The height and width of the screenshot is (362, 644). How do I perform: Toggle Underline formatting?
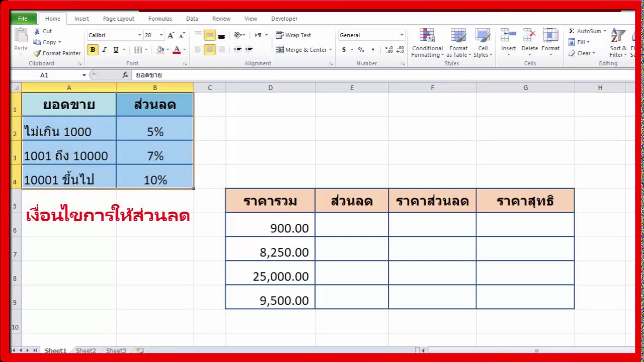click(x=116, y=50)
